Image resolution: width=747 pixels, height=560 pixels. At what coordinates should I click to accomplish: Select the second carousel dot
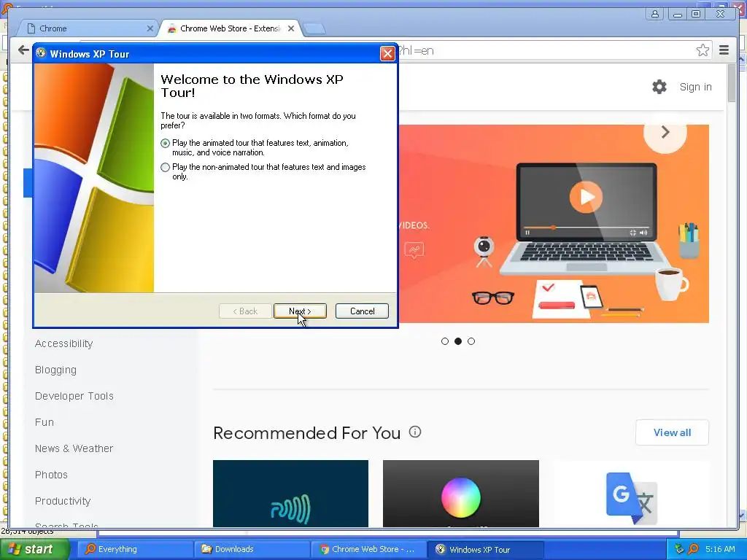(x=458, y=341)
